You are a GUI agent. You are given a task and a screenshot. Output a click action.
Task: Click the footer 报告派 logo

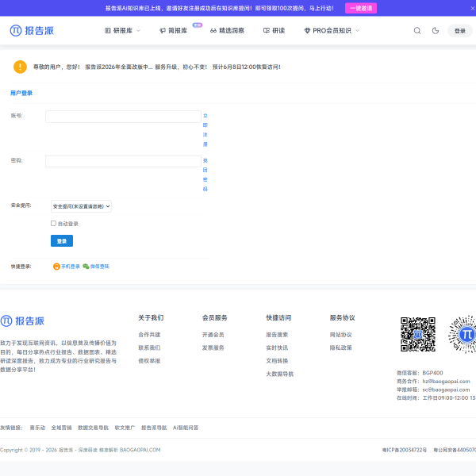coord(22,321)
